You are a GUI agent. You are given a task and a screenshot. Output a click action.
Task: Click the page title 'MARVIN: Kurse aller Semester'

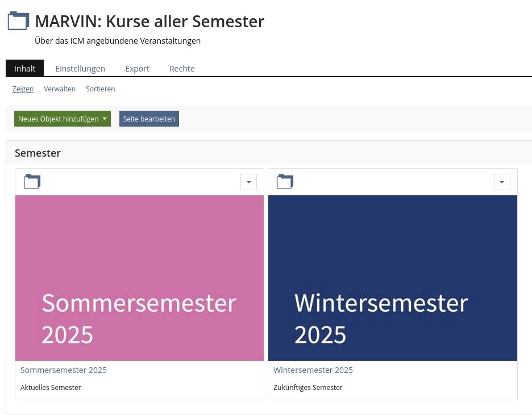click(149, 22)
